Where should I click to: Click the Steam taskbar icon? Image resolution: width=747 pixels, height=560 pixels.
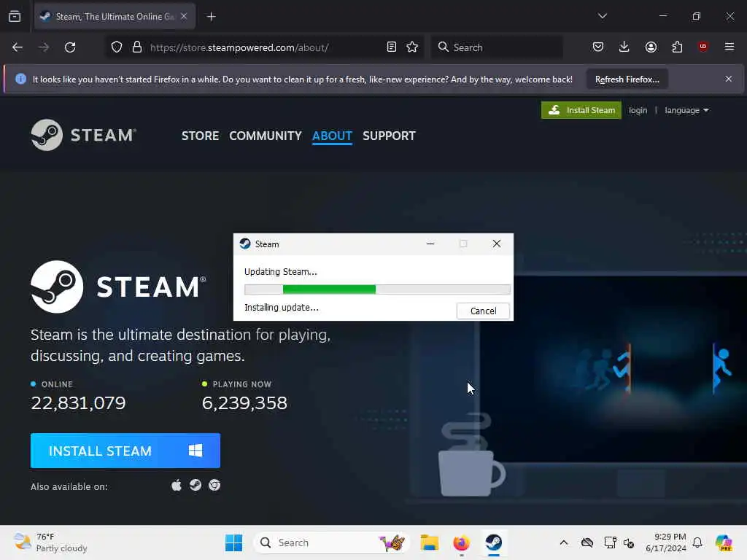coord(494,542)
